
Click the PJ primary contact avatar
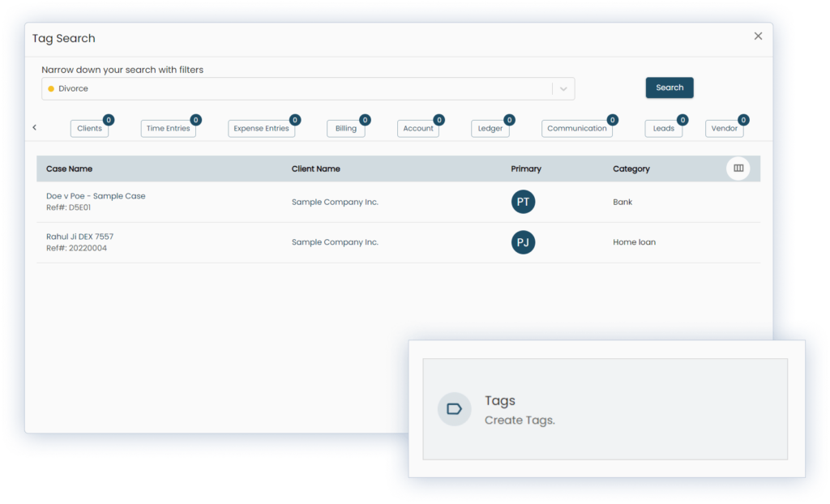(523, 242)
